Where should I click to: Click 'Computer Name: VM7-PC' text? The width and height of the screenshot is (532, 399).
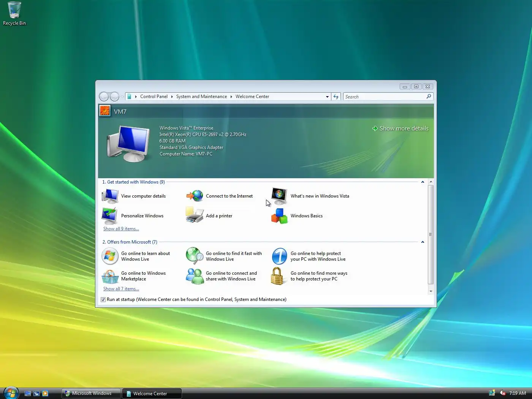(186, 154)
